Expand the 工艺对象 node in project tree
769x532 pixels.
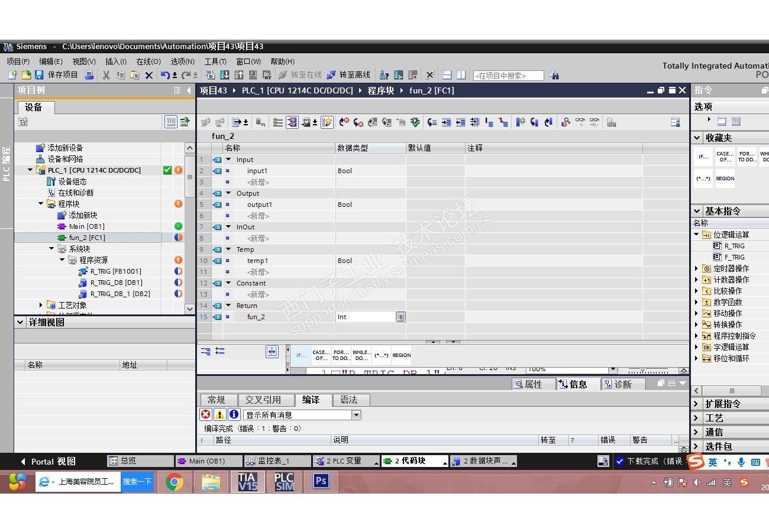[41, 305]
